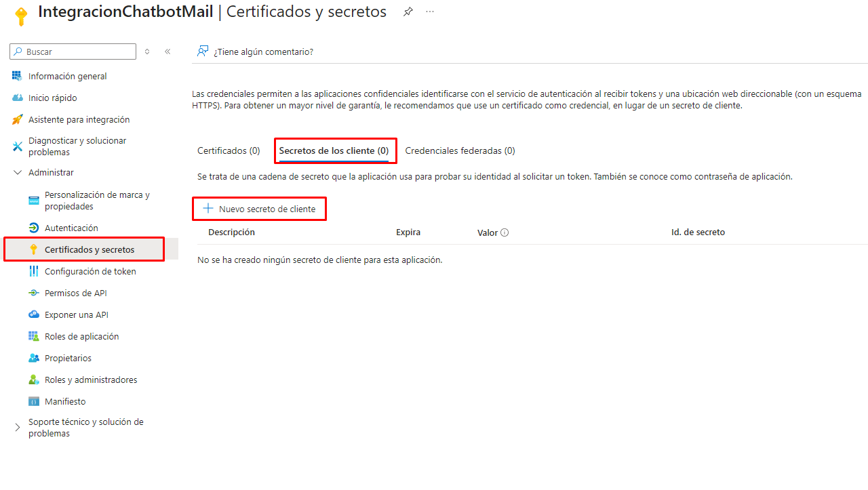Collapse the Administrar section
Screen dimensions: 868x490
coord(18,173)
